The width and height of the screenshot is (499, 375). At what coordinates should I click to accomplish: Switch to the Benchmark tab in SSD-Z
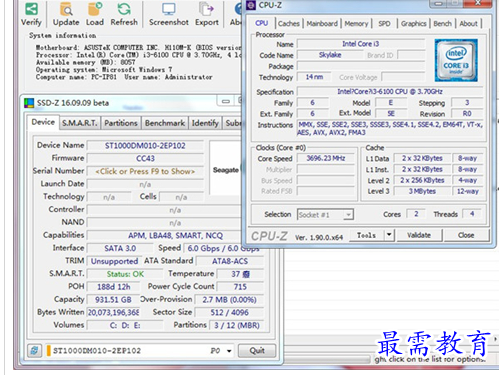pos(165,123)
